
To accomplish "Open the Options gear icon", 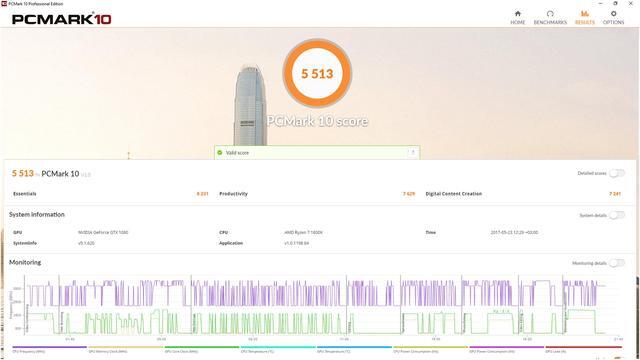I will [613, 14].
